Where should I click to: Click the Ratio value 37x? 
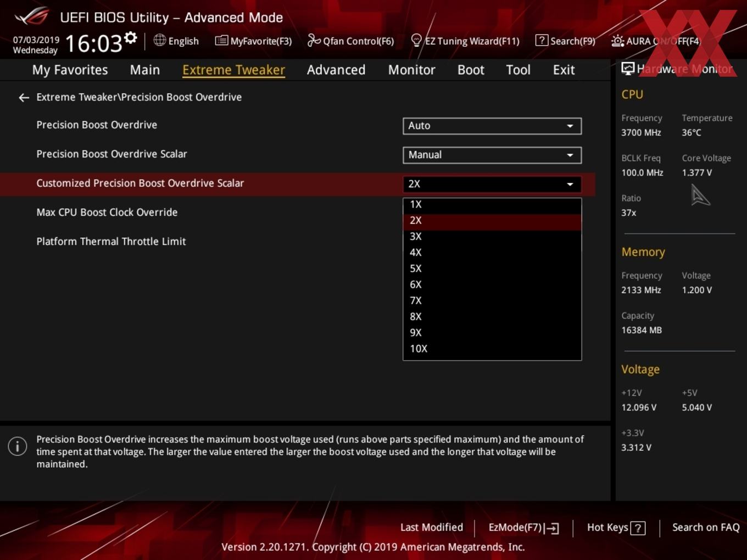(x=628, y=213)
